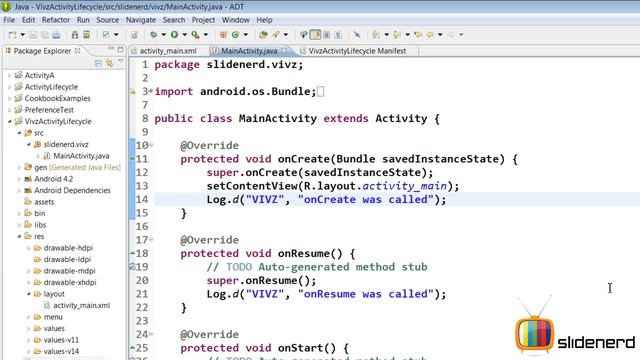Click the New Java Package icon
This screenshot has width=640, height=360.
(223, 35)
